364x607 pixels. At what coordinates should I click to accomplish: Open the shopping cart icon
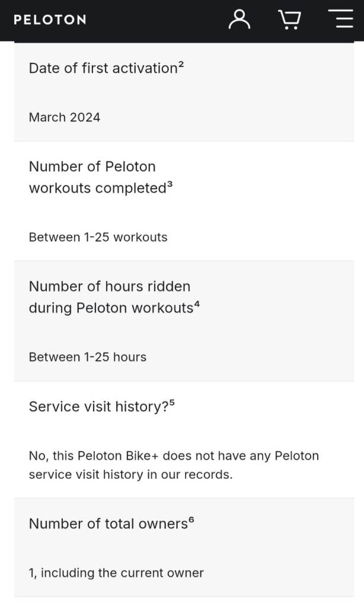(289, 20)
